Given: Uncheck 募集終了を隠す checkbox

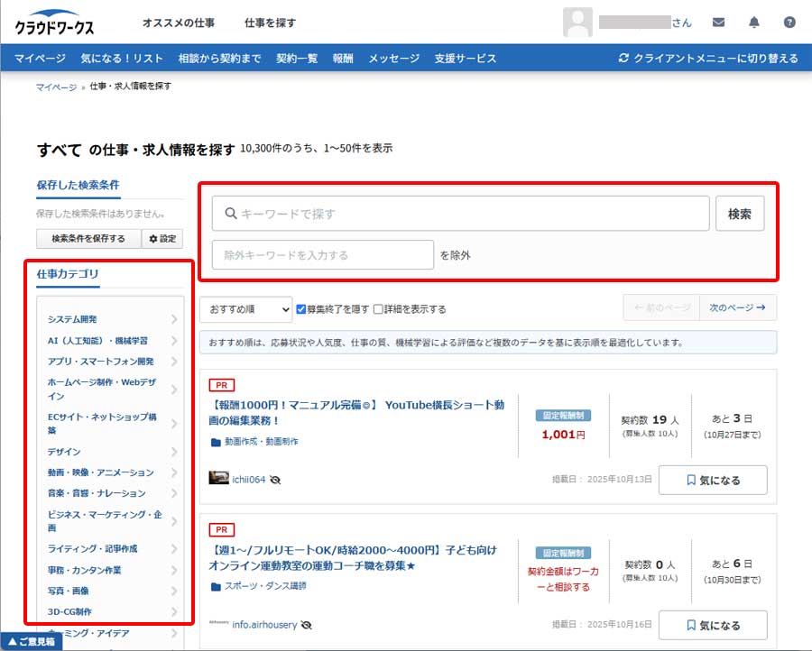Looking at the screenshot, I should (301, 309).
